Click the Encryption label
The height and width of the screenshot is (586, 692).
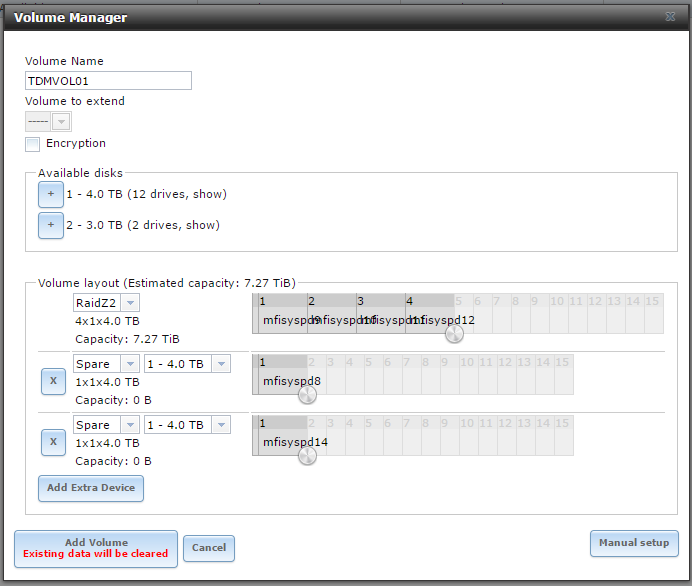76,143
